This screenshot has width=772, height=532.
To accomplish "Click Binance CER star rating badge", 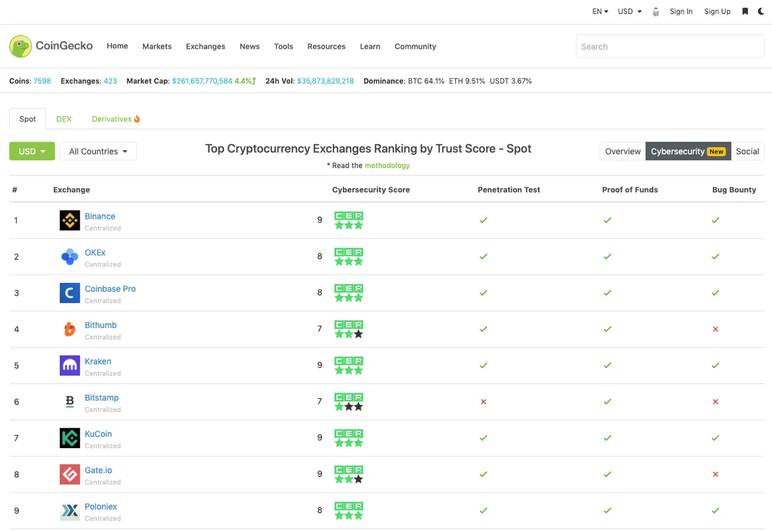I will click(x=349, y=220).
